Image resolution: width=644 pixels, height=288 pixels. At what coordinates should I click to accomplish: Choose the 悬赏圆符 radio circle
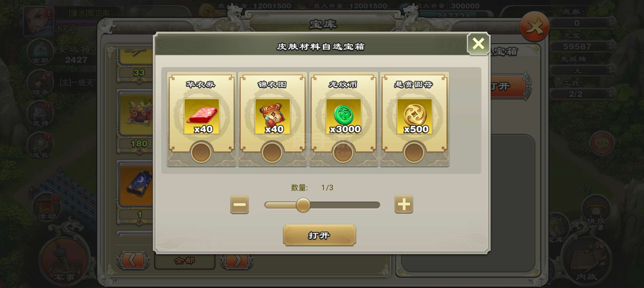point(414,153)
